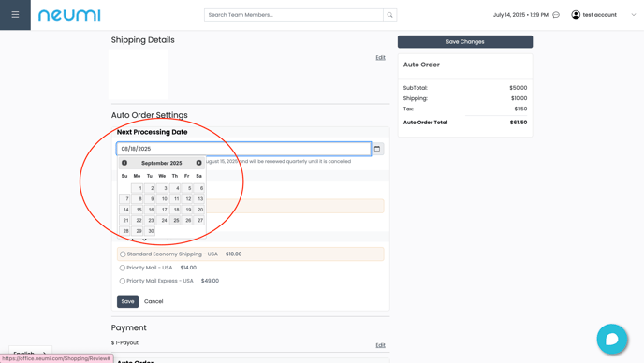Click the Auto Order Total amount $61.50
Viewport: 644px width, 363px height.
coord(519,123)
